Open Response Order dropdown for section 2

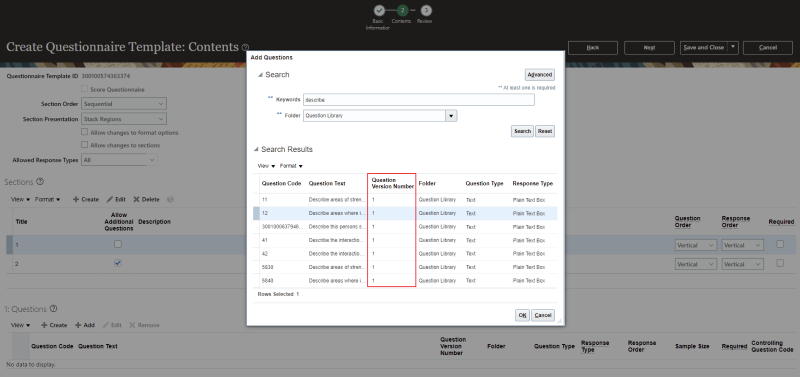click(743, 264)
